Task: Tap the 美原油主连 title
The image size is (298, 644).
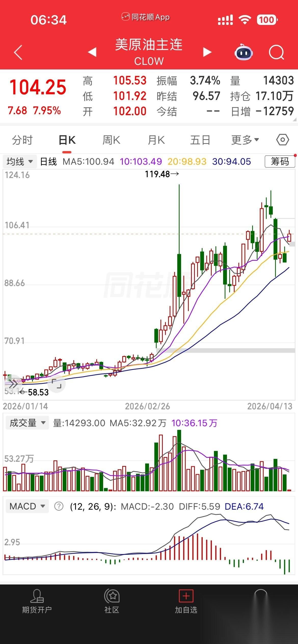Action: point(149,45)
